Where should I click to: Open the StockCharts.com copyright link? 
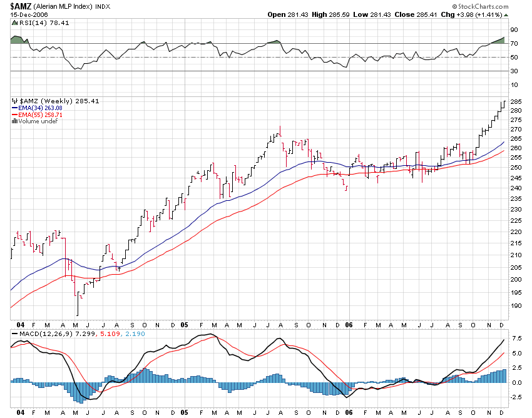point(480,6)
